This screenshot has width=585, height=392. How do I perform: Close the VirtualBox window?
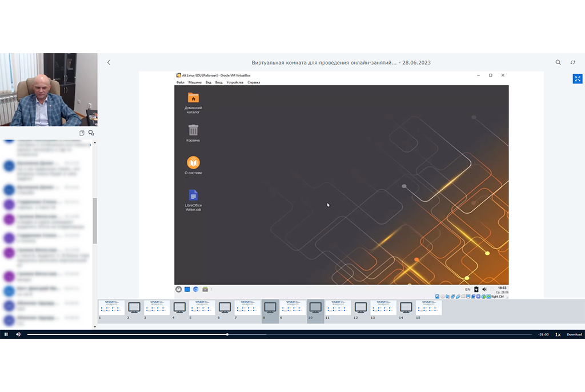(x=503, y=75)
